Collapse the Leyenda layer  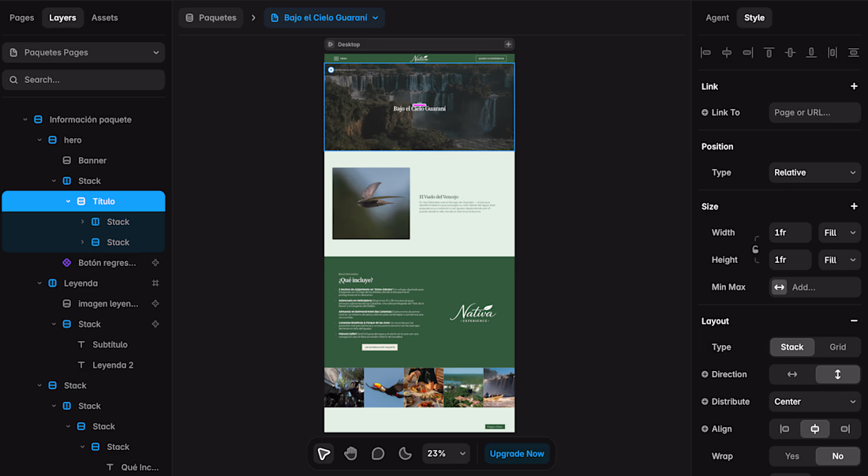point(39,283)
